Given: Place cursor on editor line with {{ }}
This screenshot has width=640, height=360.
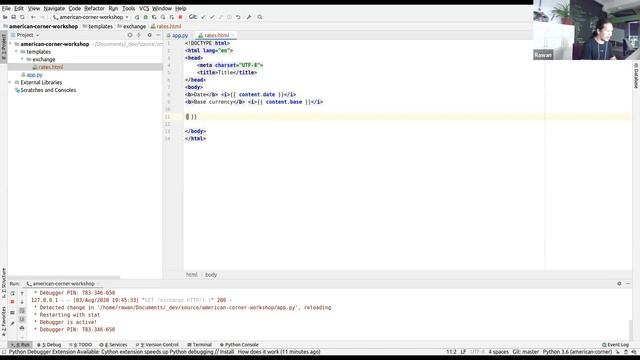Looking at the screenshot, I should [407, 117].
